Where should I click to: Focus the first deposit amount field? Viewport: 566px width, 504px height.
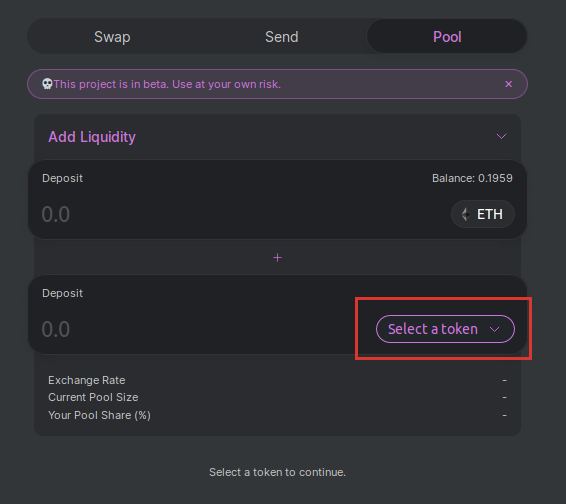238,214
